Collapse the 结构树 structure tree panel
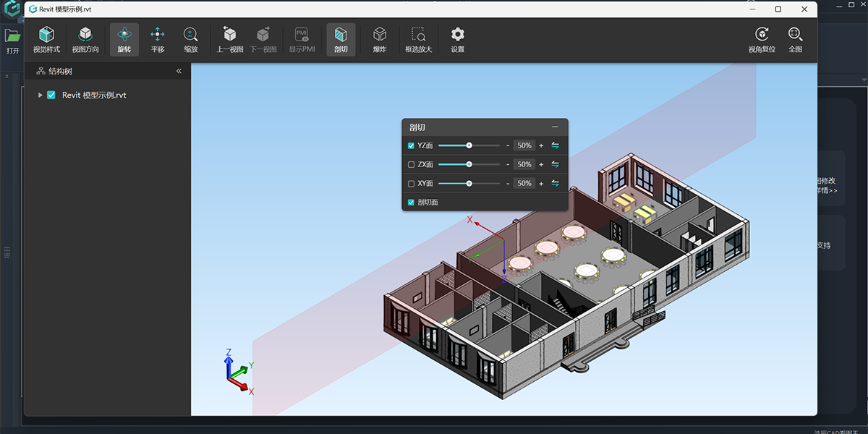 [x=179, y=72]
